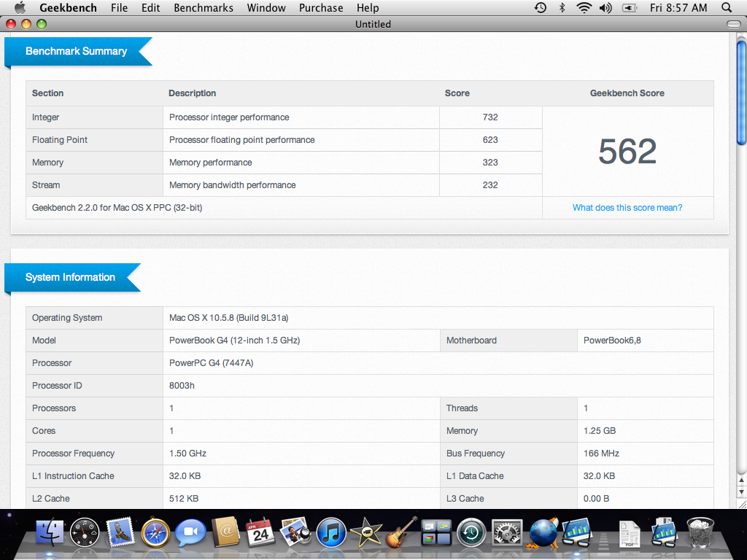Image resolution: width=747 pixels, height=560 pixels.
Task: Click the System Information banner heading
Action: pyautogui.click(x=70, y=277)
